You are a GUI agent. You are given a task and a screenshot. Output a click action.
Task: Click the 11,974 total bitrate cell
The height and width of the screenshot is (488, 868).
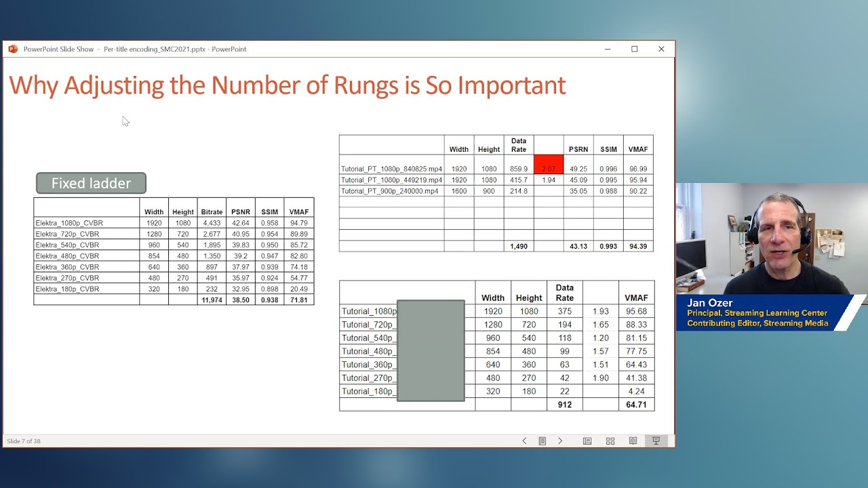(212, 300)
